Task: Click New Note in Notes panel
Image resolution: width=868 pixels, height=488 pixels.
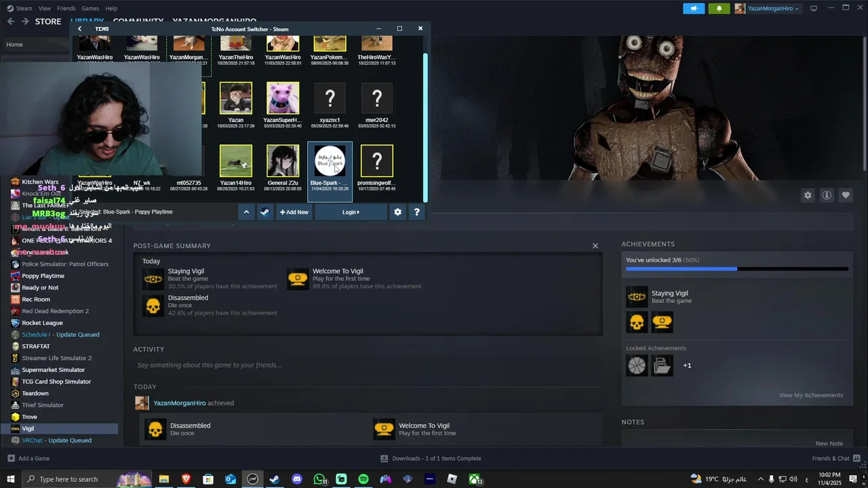Action: tap(829, 443)
